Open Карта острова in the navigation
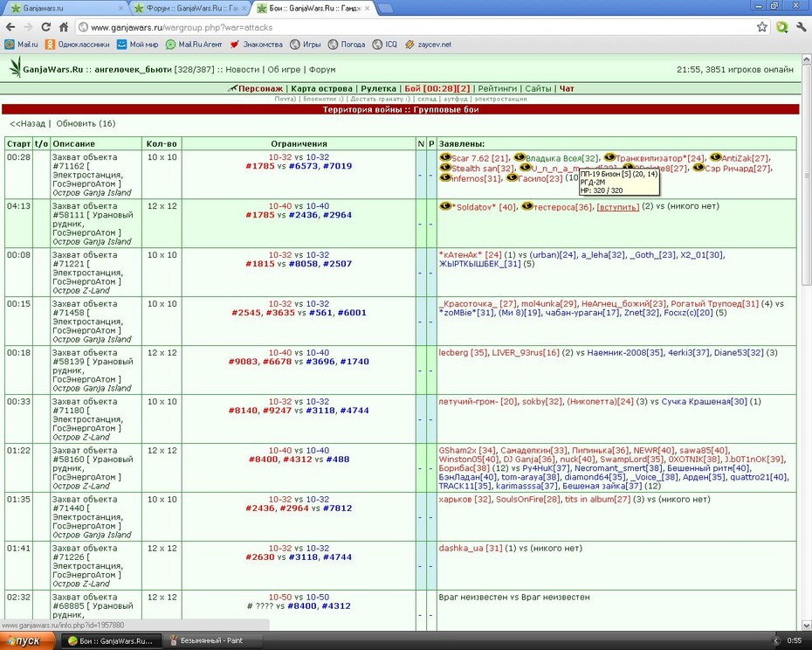Viewport: 812px width, 650px height. pyautogui.click(x=321, y=88)
